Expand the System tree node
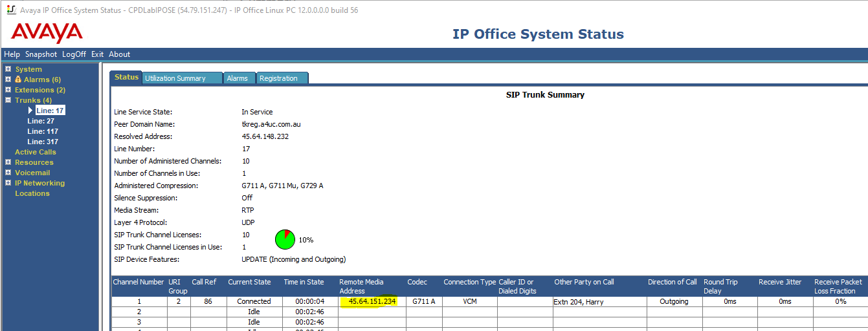The height and width of the screenshot is (331, 868). tap(8, 69)
